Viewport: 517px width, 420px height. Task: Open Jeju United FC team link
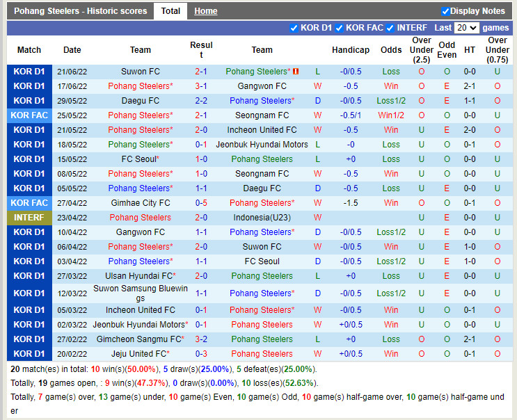pos(140,354)
